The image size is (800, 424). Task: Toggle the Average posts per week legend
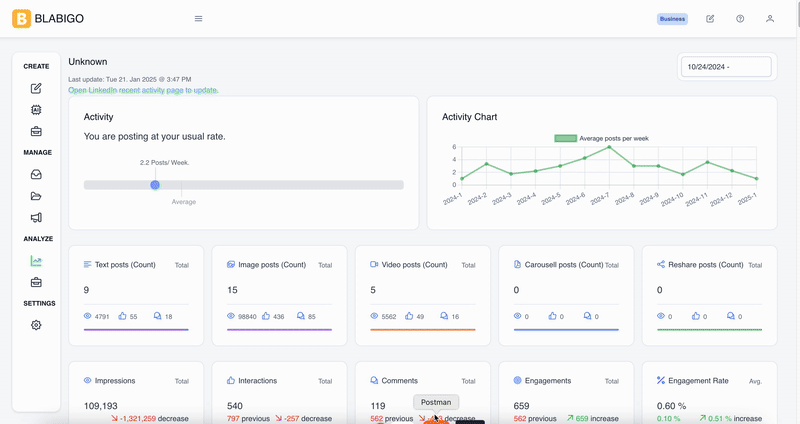click(x=602, y=138)
